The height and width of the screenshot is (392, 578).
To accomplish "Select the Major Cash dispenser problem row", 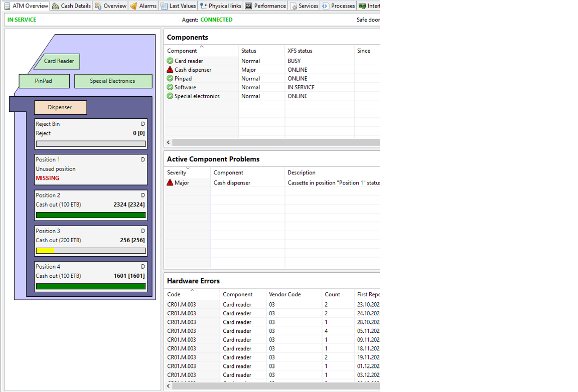I will tap(226, 183).
